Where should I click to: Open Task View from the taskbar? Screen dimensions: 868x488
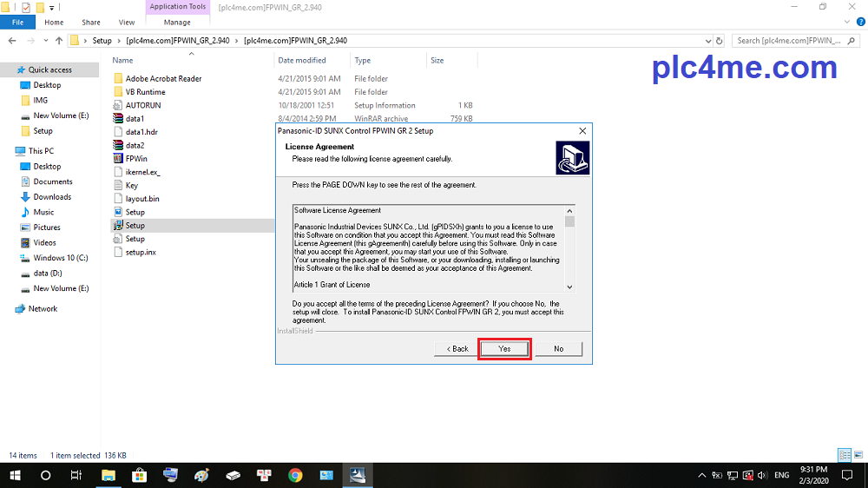pyautogui.click(x=76, y=475)
